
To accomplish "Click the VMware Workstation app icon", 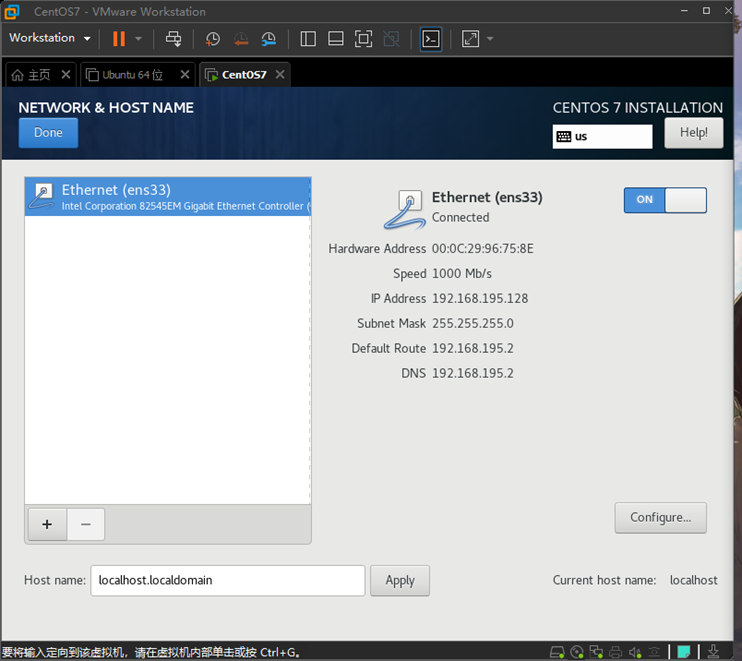I will click(x=12, y=12).
